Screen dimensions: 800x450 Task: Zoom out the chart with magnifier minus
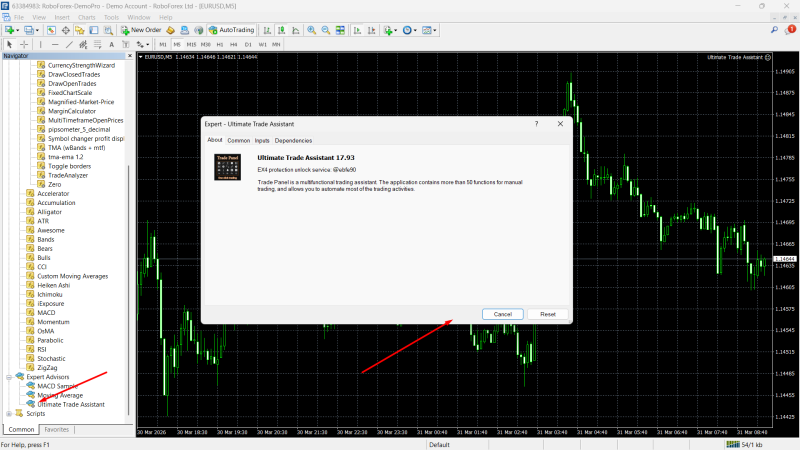click(326, 30)
